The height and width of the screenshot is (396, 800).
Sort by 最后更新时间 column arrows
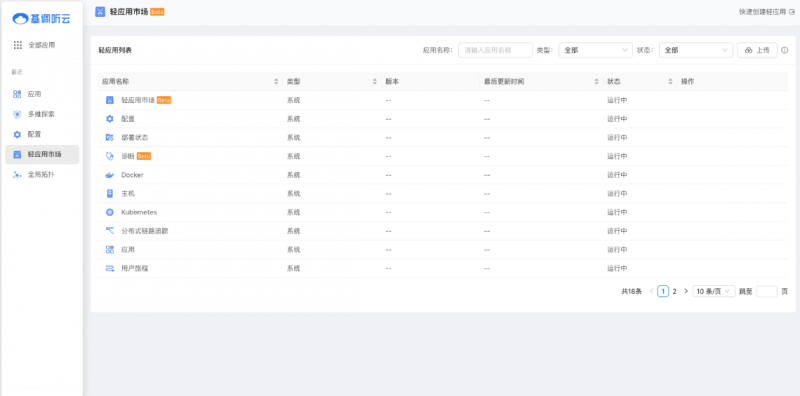(x=596, y=82)
